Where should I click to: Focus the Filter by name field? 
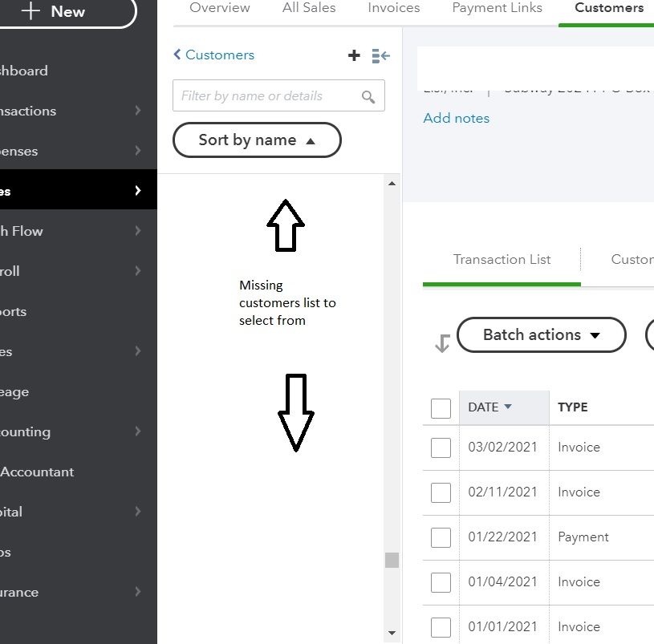(265, 96)
